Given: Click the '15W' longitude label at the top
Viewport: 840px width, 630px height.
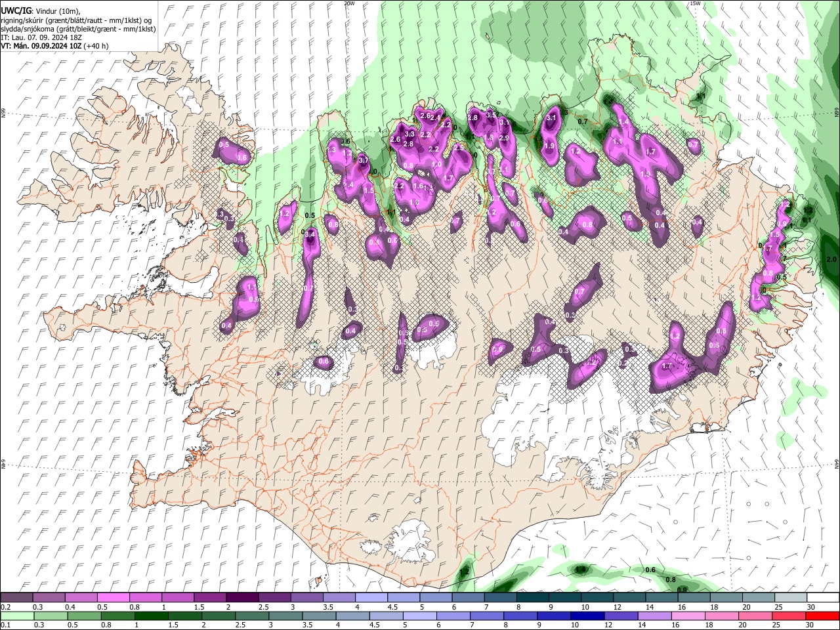Looking at the screenshot, I should point(695,3).
